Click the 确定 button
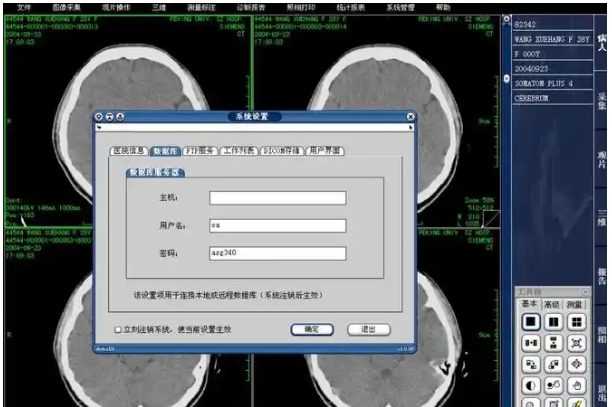The width and height of the screenshot is (612, 407). (312, 330)
